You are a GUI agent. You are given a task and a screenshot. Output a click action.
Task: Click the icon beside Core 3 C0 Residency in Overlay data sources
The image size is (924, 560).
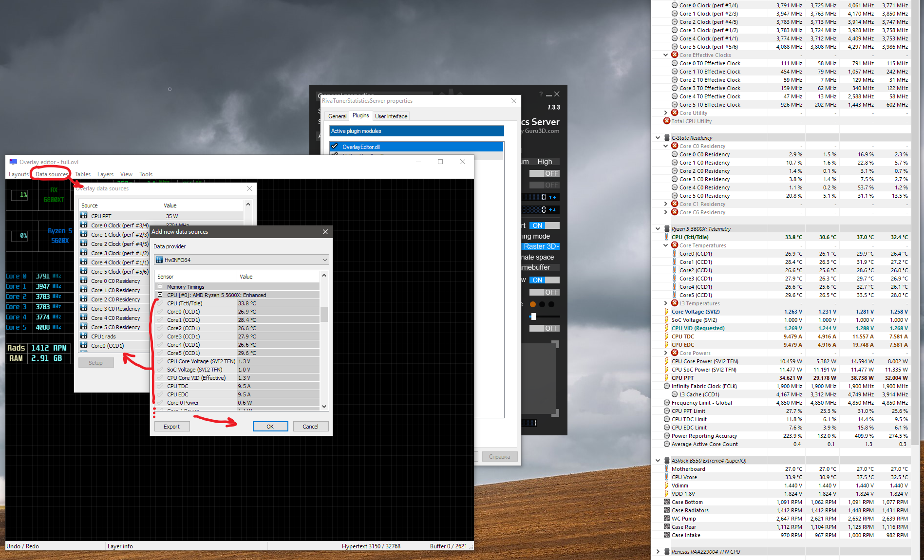click(84, 308)
